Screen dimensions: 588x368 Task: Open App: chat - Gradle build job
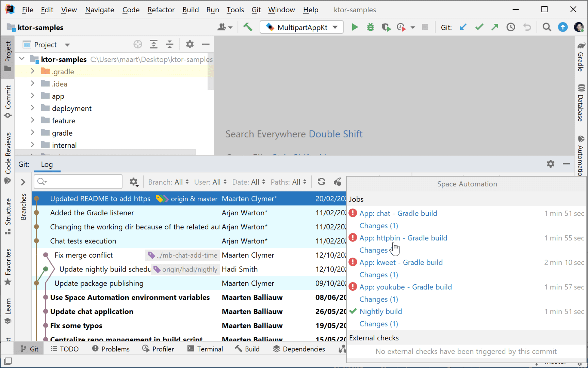pos(398,213)
